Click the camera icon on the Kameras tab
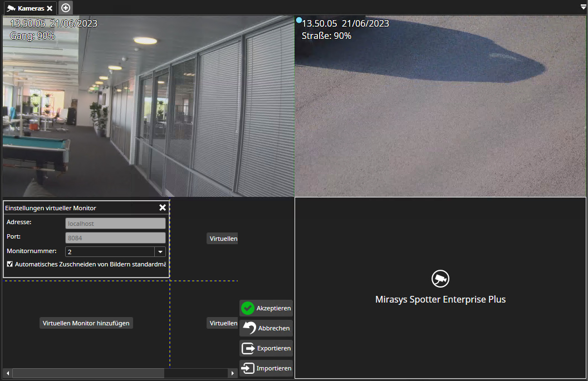 tap(9, 8)
